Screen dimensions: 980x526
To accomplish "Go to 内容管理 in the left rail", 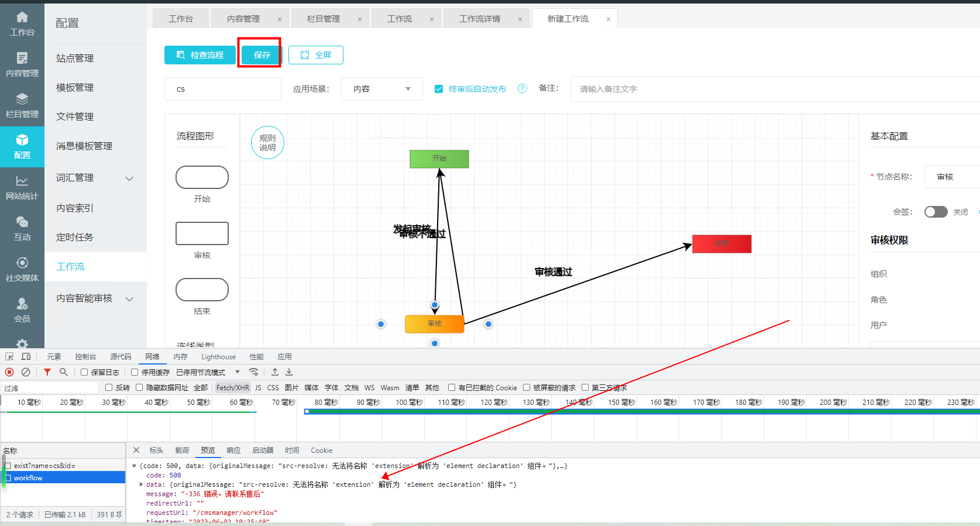I will (22, 64).
